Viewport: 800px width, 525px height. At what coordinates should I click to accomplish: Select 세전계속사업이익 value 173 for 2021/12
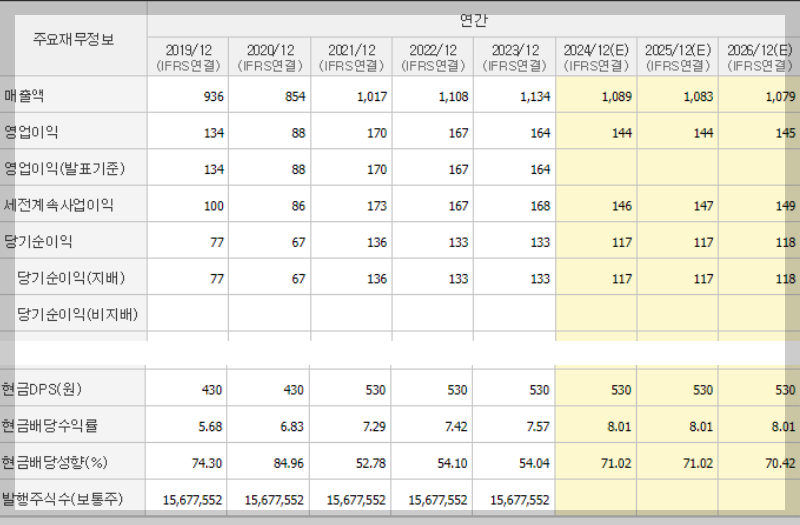point(377,206)
